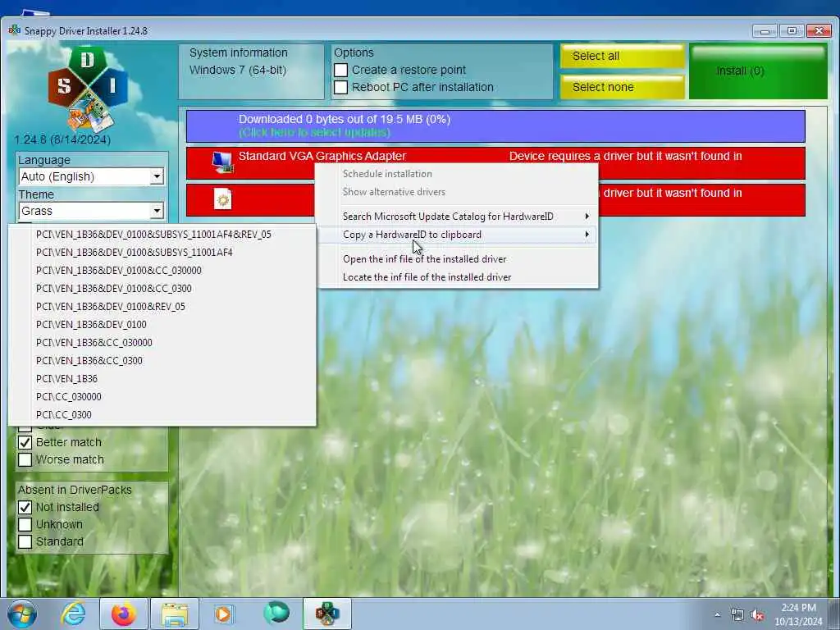This screenshot has width=840, height=630.
Task: Click version text 1.24.8 (8/14/2024)
Action: click(62, 139)
